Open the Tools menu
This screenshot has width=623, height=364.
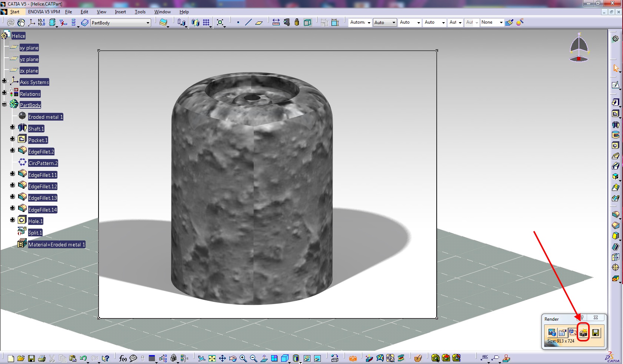pyautogui.click(x=140, y=12)
